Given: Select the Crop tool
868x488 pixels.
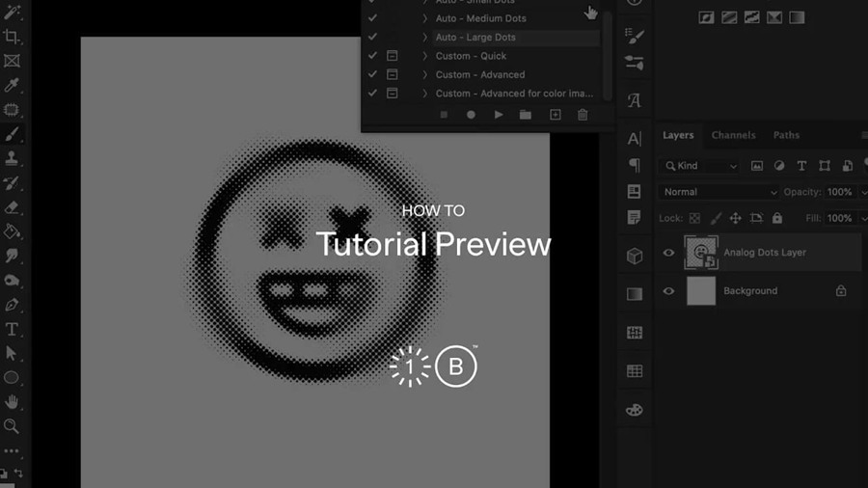Looking at the screenshot, I should pyautogui.click(x=12, y=37).
